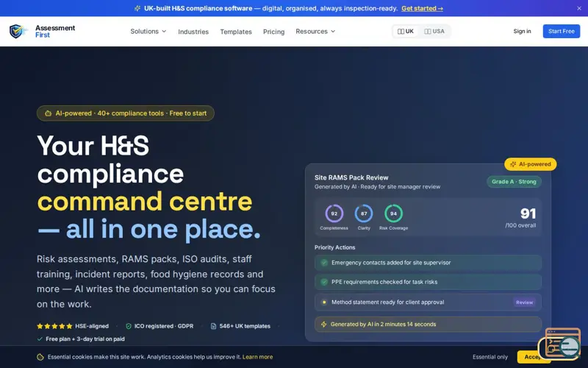The width and height of the screenshot is (588, 368).
Task: Click the lightning bolt icon in Generated by AI row
Action: click(323, 324)
